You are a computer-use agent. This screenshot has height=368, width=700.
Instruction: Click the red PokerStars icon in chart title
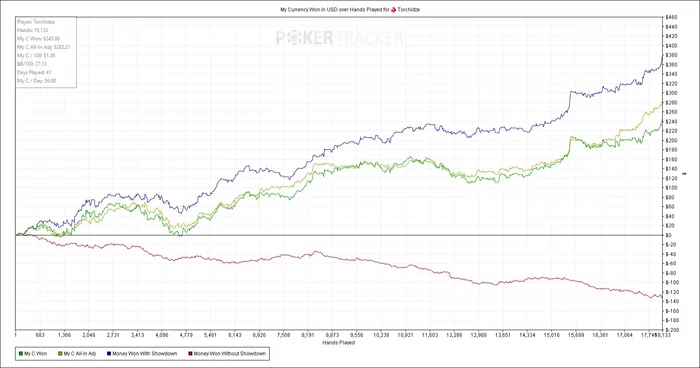(x=393, y=9)
